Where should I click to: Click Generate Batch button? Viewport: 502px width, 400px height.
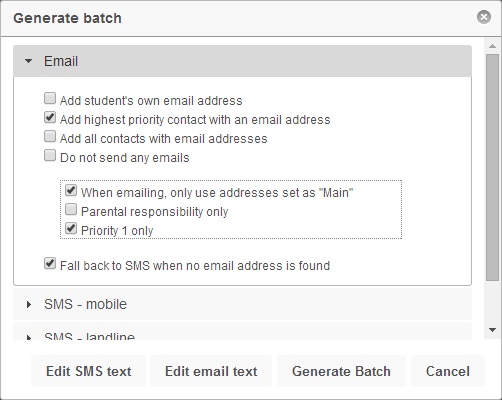pyautogui.click(x=341, y=371)
